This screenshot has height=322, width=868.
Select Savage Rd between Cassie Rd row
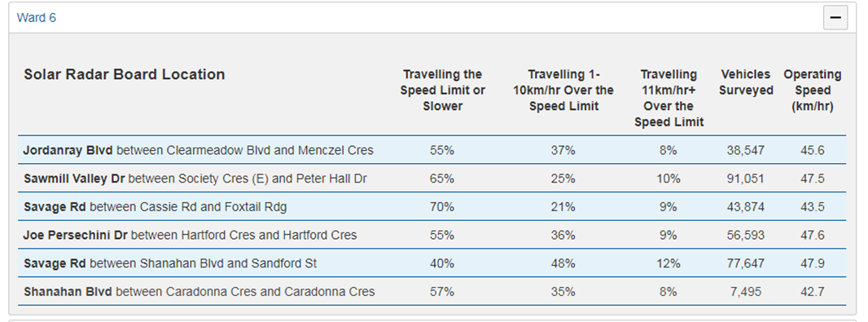click(x=432, y=206)
